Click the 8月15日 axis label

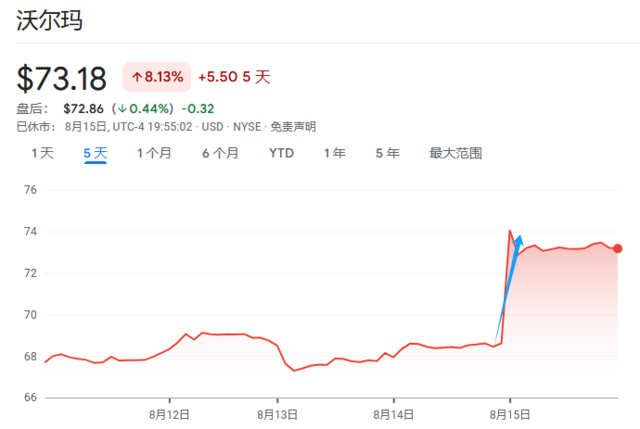pos(510,415)
